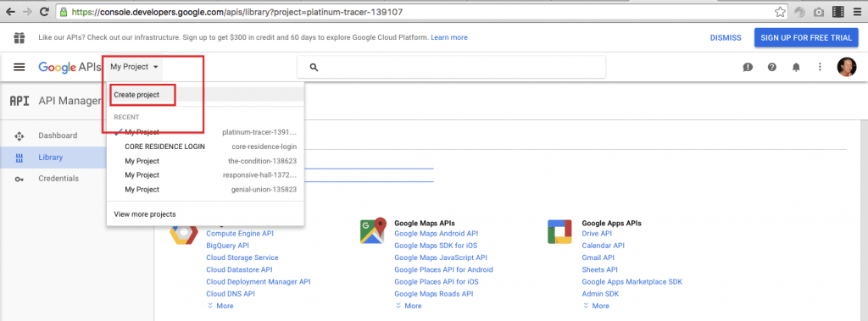Screen dimensions: 868x321
Task: Click the film strip extension icon
Action: pyautogui.click(x=838, y=12)
